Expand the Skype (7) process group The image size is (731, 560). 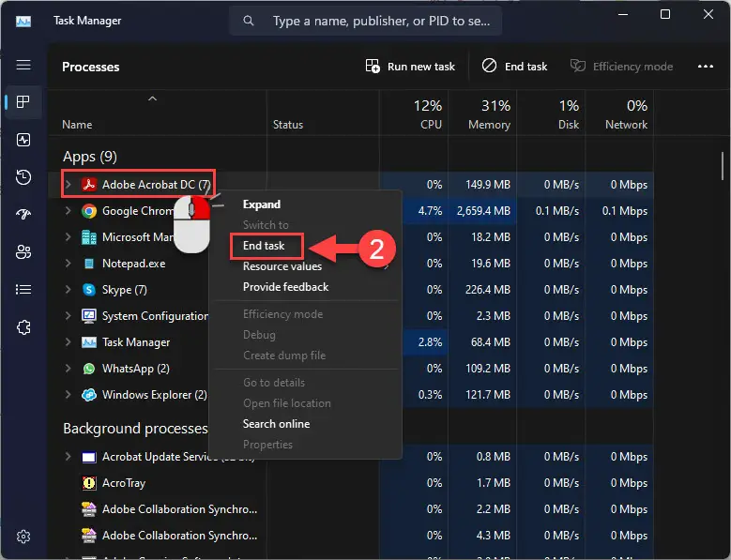click(x=69, y=290)
